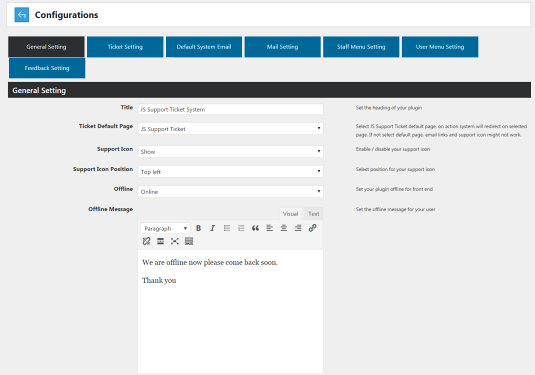Insert a Read More tag
The image size is (535, 375).
(160, 241)
